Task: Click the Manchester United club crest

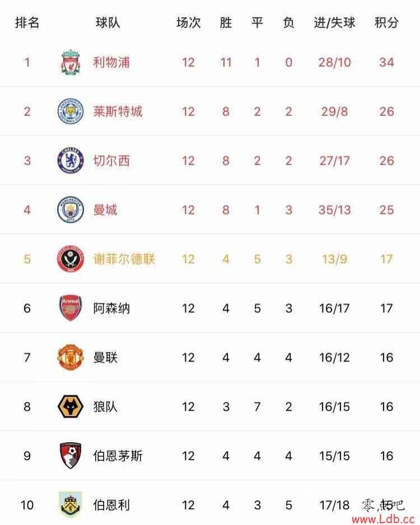Action: [71, 357]
